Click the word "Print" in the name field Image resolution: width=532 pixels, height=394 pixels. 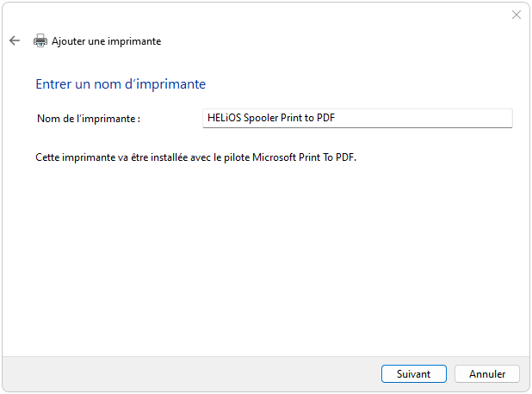pos(292,118)
